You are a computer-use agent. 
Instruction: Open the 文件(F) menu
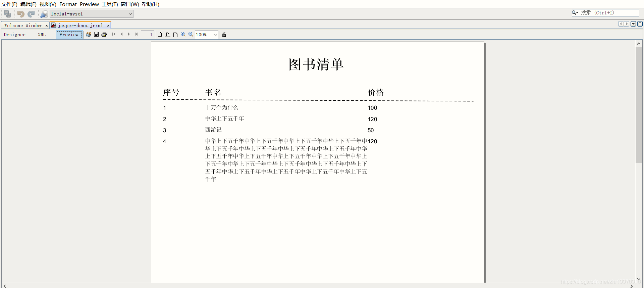[x=9, y=4]
